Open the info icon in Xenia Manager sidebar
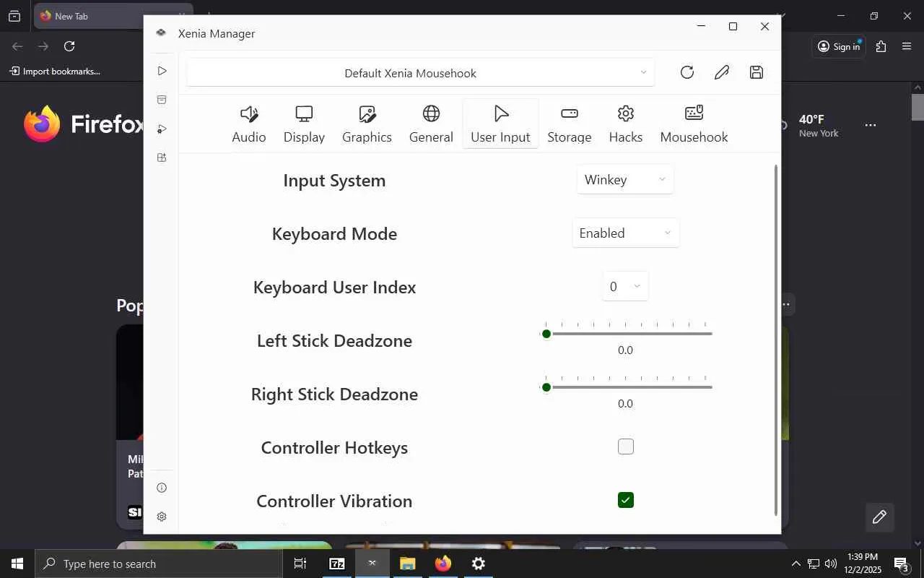Viewport: 924px width, 578px height. tap(162, 488)
